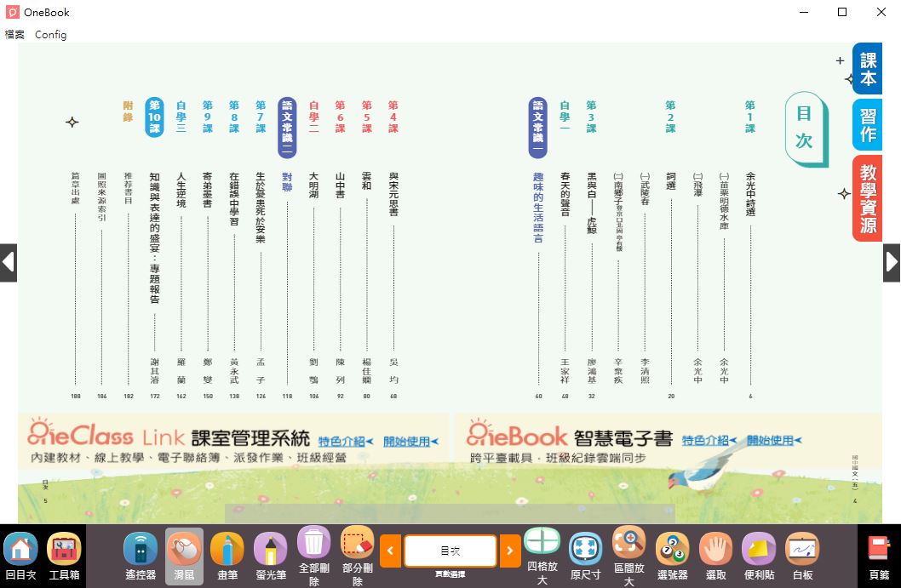Open lesson title 人生逆境

pos(181,190)
